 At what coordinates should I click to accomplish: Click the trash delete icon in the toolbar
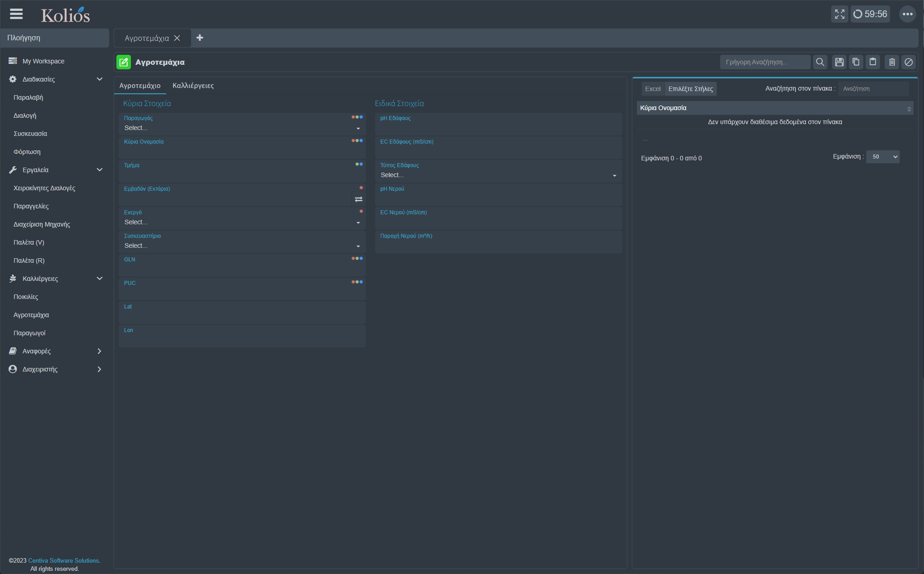click(892, 62)
